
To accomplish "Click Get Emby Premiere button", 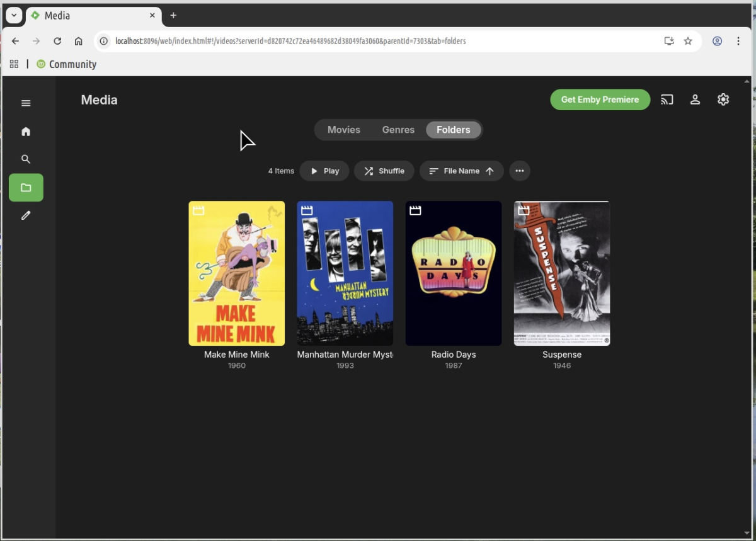I will click(x=600, y=100).
